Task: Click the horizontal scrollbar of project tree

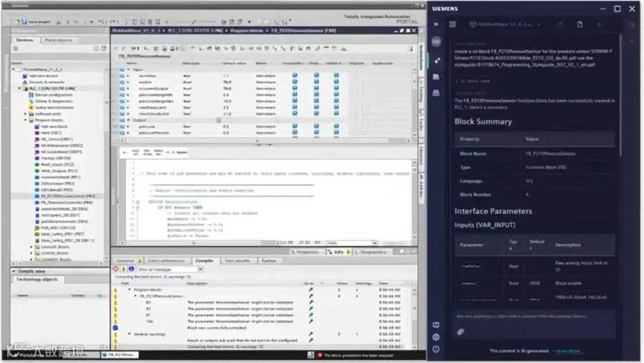Action: pos(57,263)
